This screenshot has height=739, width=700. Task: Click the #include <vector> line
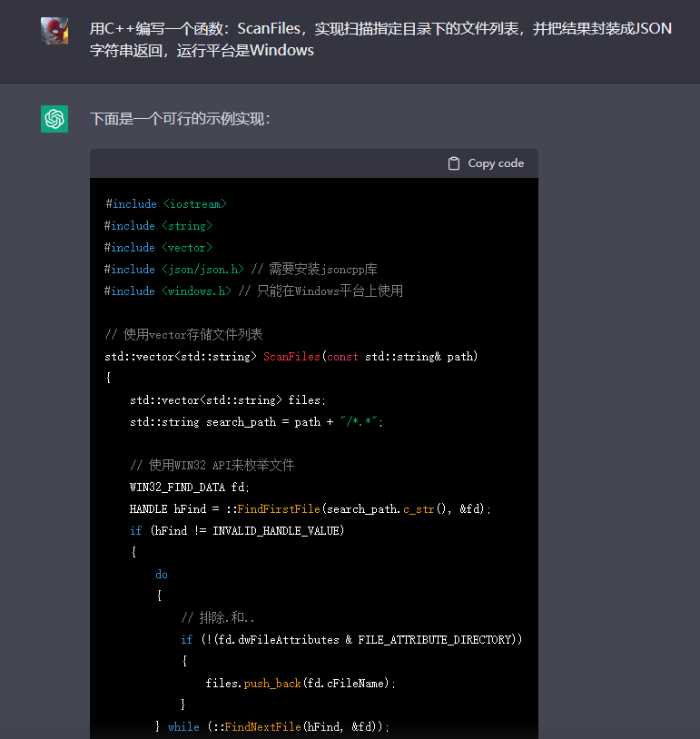(159, 248)
